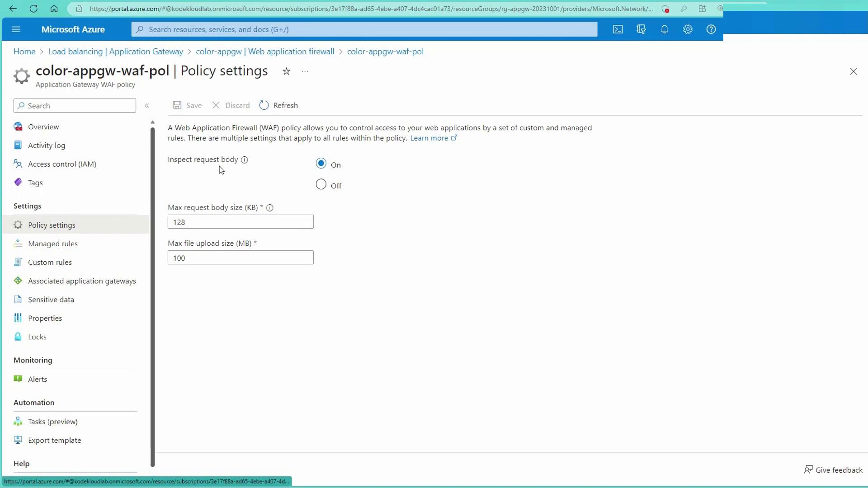Viewport: 868px width, 488px height.
Task: Open Managed rules menu item
Action: coord(52,244)
